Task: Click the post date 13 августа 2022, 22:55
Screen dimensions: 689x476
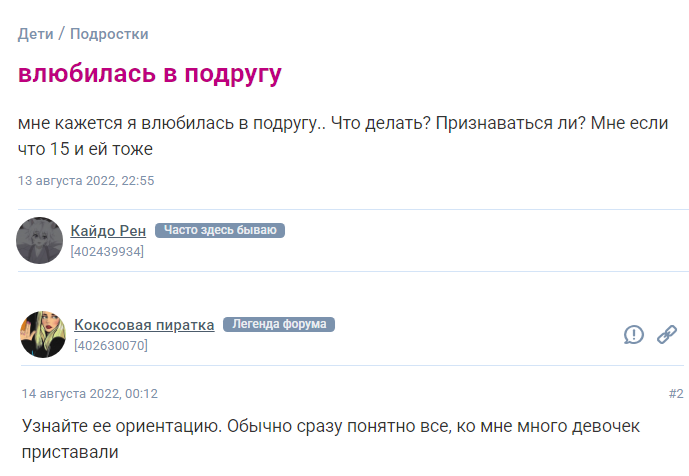Action: pyautogui.click(x=86, y=181)
